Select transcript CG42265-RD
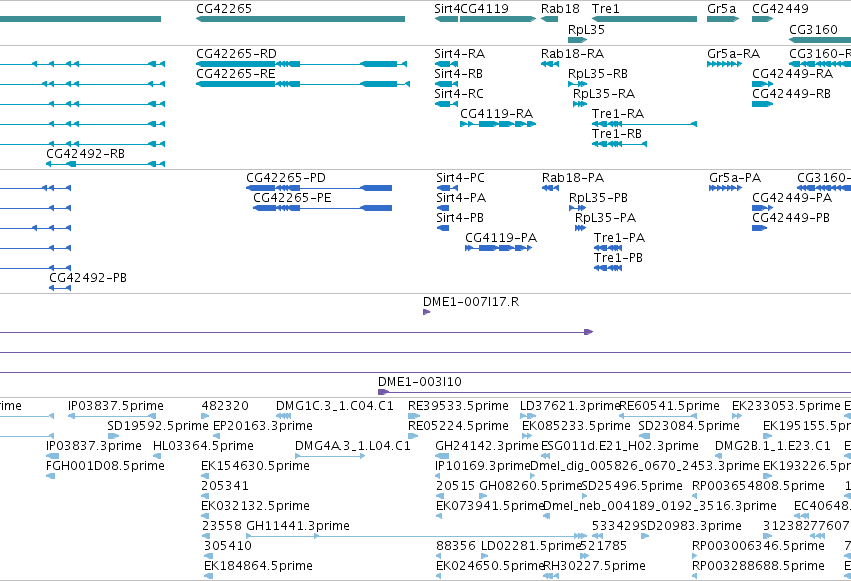851x581 pixels. point(301,64)
